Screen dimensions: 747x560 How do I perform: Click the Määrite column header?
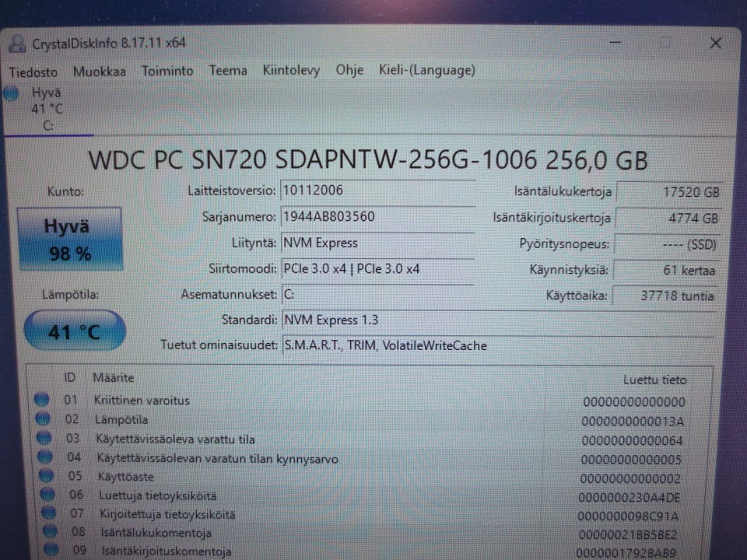[x=113, y=378]
